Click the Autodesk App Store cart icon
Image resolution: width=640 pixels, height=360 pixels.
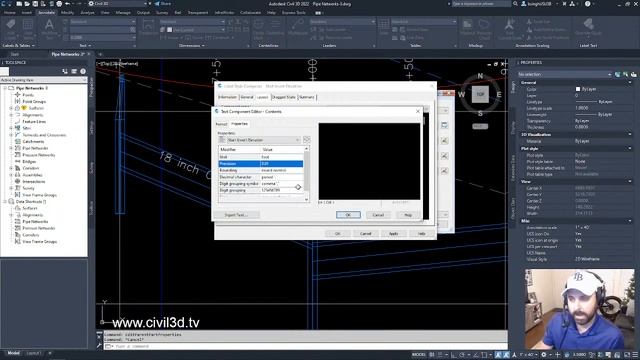564,4
